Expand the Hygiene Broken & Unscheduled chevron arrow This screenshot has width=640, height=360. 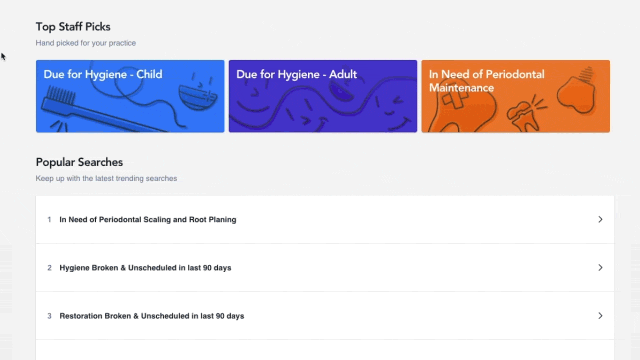600,268
